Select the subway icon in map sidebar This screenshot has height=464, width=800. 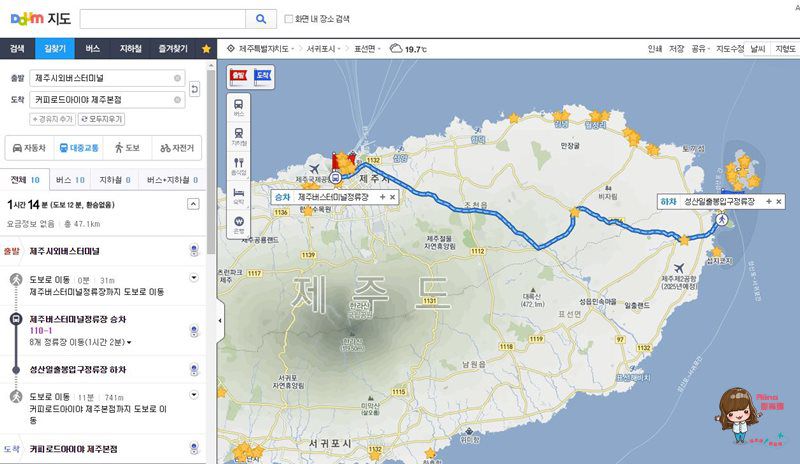click(238, 137)
